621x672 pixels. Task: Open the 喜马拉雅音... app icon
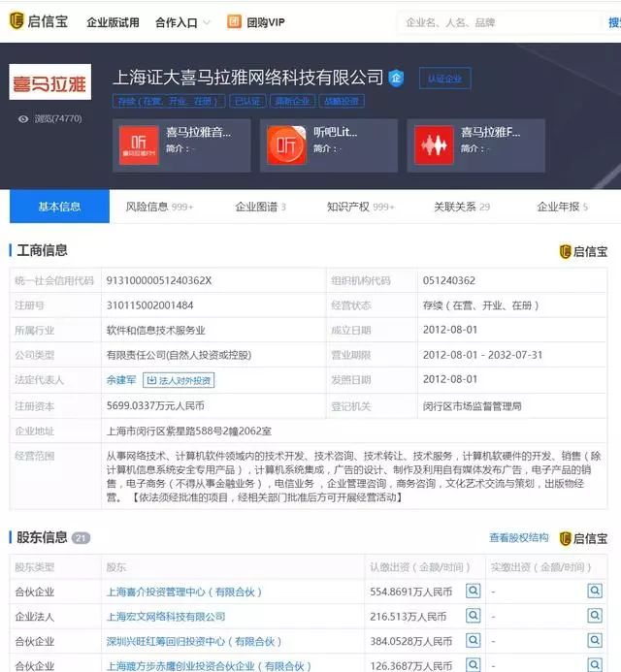[x=139, y=145]
